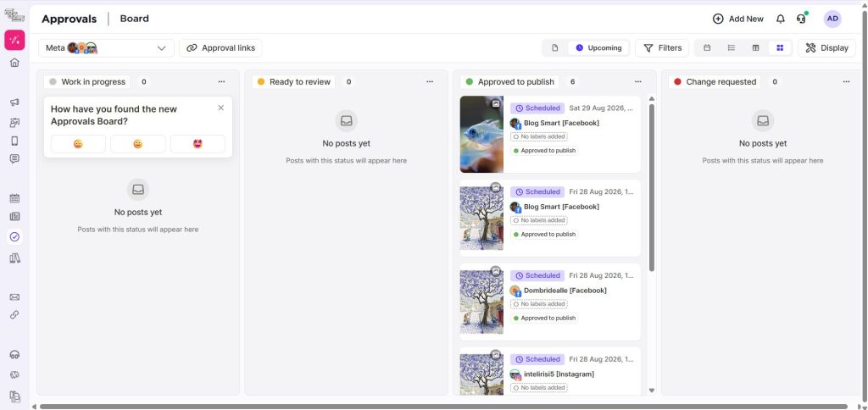Image resolution: width=868 pixels, height=410 pixels.
Task: Dismiss the Approvals Board feedback prompt
Action: coord(221,108)
